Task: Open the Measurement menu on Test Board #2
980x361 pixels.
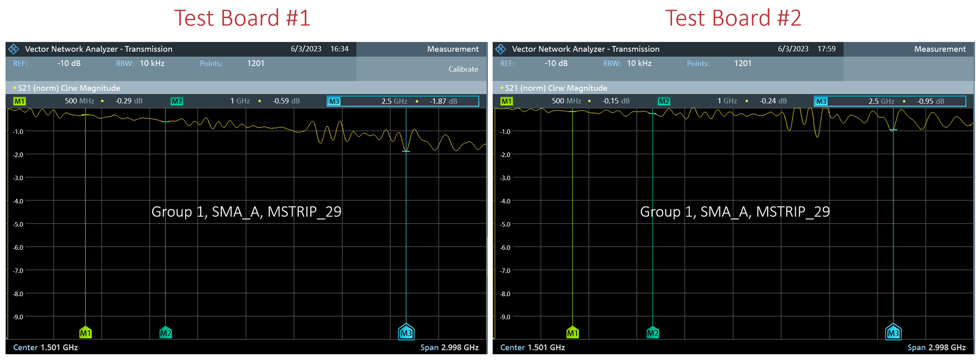Action: point(940,49)
